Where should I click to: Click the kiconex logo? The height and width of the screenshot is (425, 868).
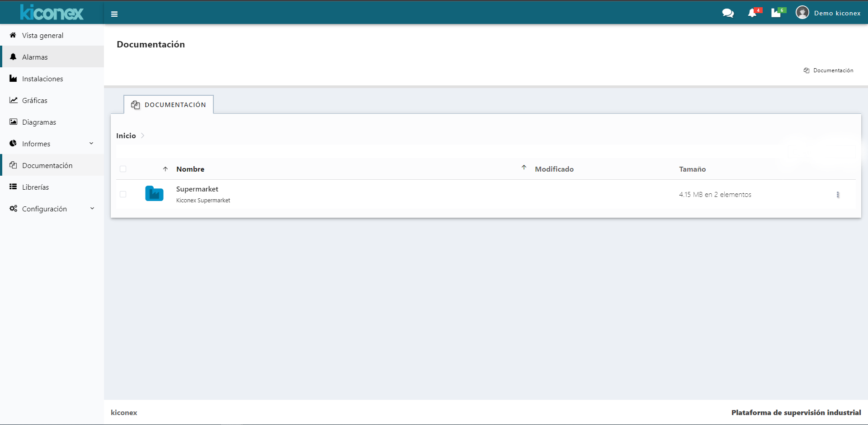(x=52, y=13)
